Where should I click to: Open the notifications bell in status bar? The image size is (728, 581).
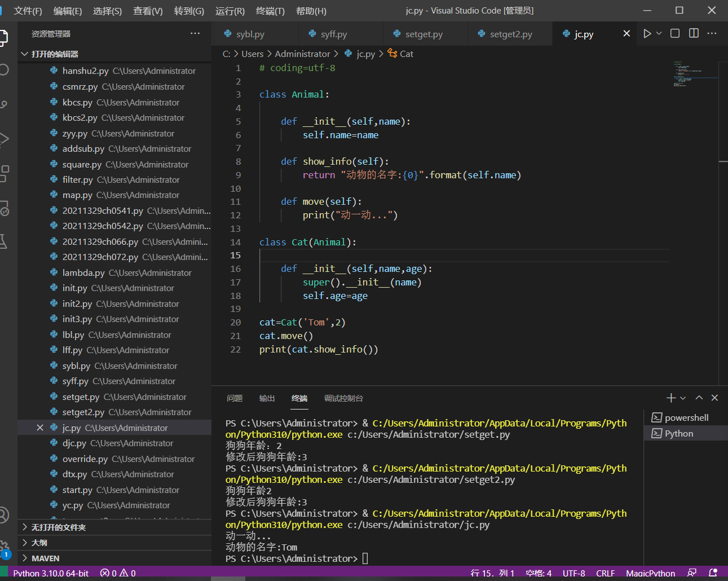[713, 573]
